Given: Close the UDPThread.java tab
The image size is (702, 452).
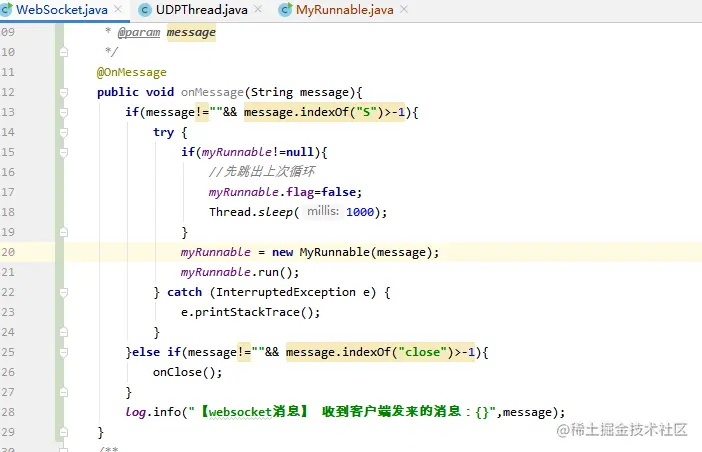Looking at the screenshot, I should (258, 9).
